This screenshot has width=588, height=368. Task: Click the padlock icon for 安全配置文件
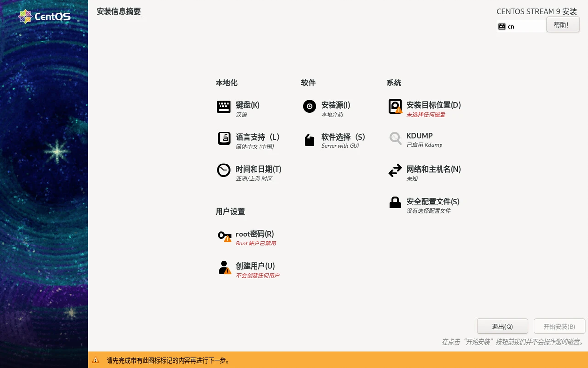click(x=395, y=203)
